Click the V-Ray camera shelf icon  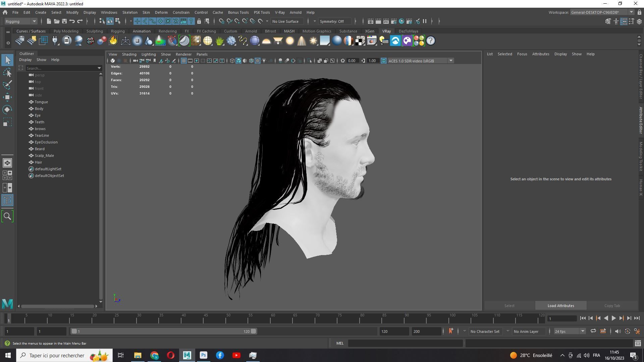(90, 41)
